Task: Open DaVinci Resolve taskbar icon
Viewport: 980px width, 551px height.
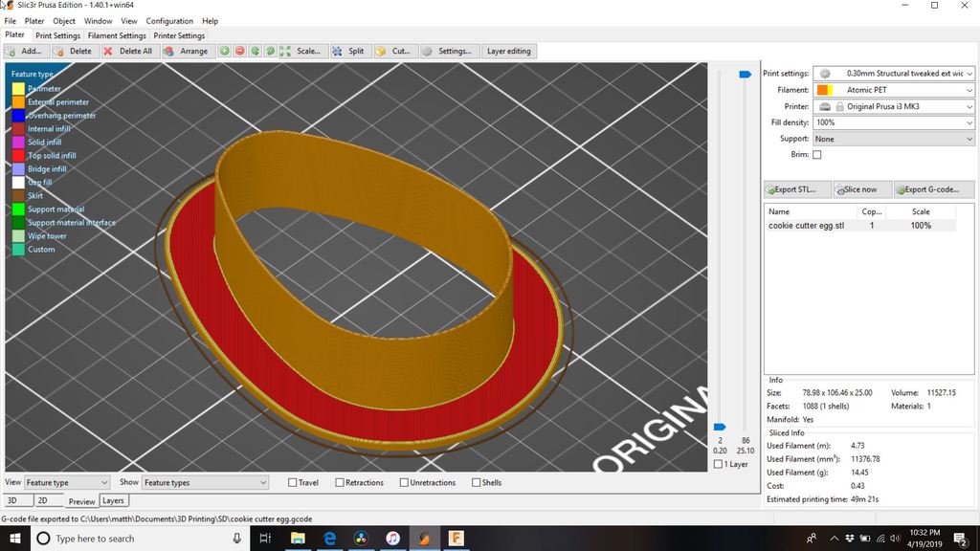Action: pyautogui.click(x=361, y=538)
